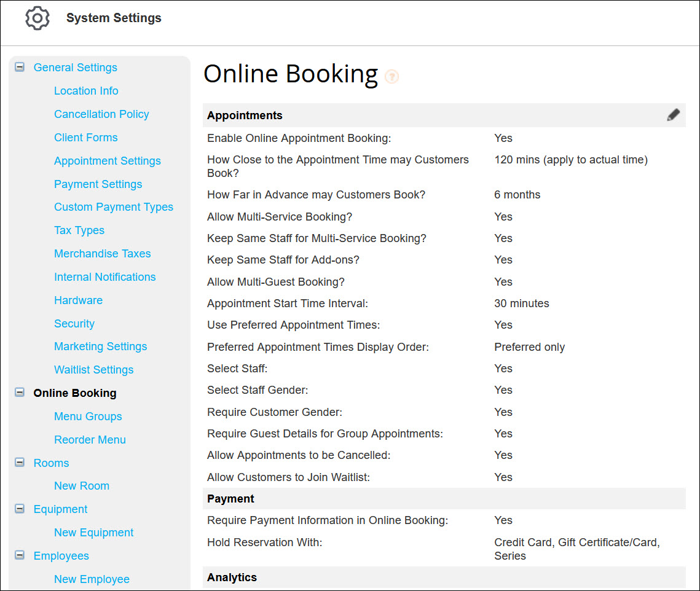Select Waitlist Settings in sidebar
This screenshot has height=591, width=700.
pyautogui.click(x=93, y=369)
